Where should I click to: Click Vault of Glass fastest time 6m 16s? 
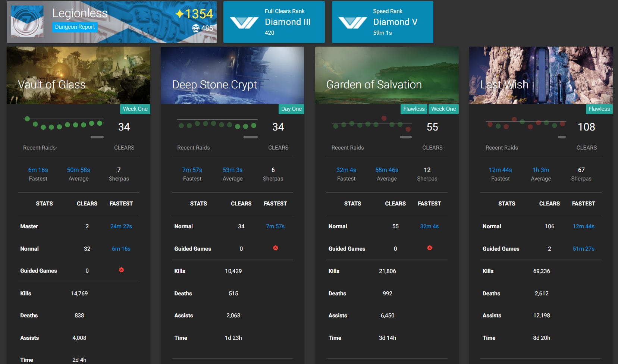(x=38, y=170)
